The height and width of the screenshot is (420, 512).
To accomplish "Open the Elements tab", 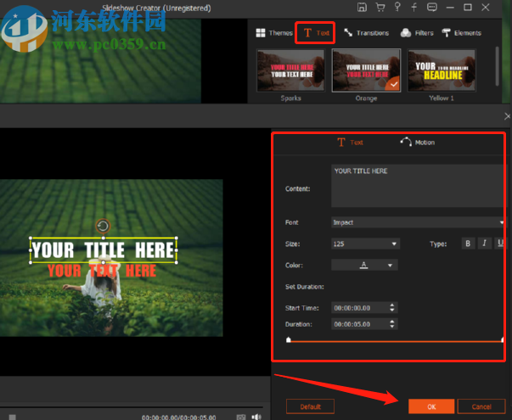I will tap(461, 33).
